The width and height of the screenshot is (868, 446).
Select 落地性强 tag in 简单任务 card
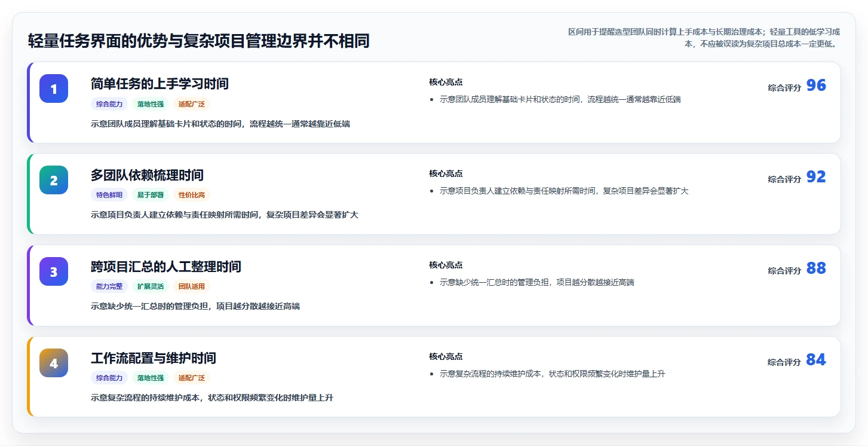151,103
